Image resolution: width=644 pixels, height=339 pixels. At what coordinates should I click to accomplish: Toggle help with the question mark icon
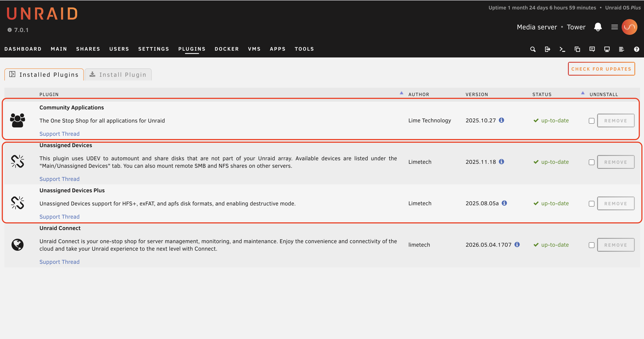pyautogui.click(x=637, y=49)
